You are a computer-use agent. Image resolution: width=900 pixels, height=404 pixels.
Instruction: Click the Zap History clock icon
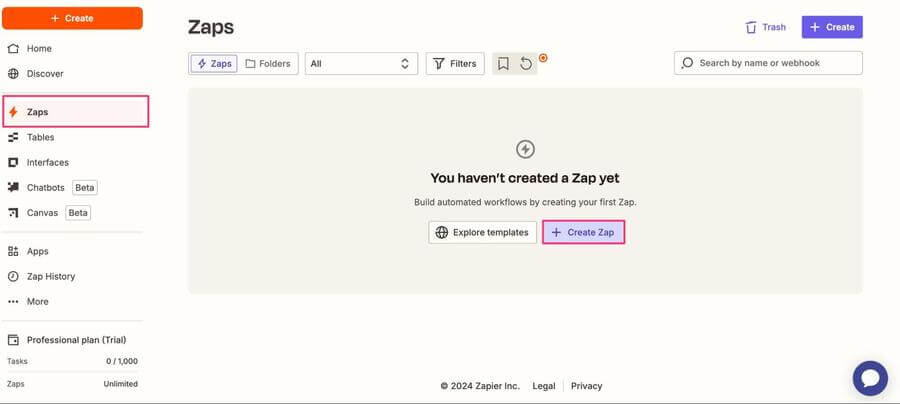[13, 277]
